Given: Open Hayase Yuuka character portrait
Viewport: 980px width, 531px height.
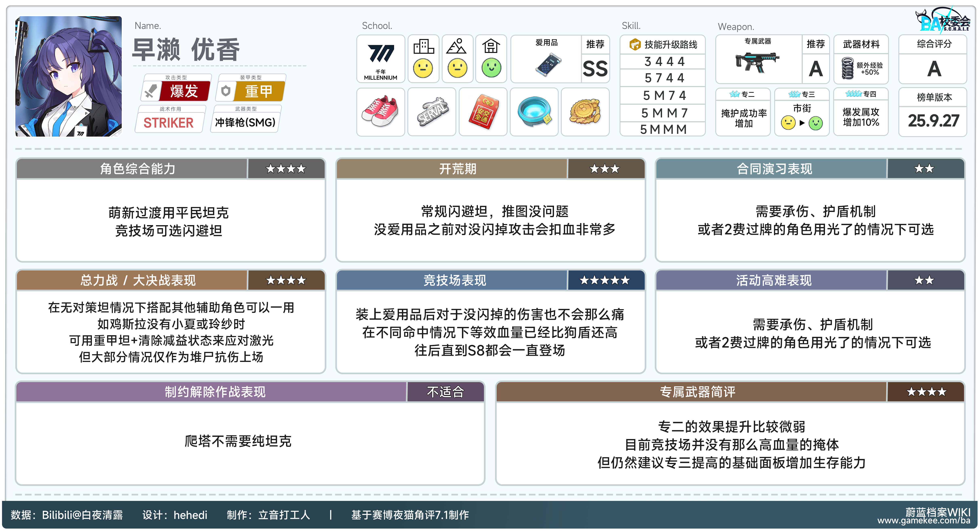Looking at the screenshot, I should coord(68,76).
